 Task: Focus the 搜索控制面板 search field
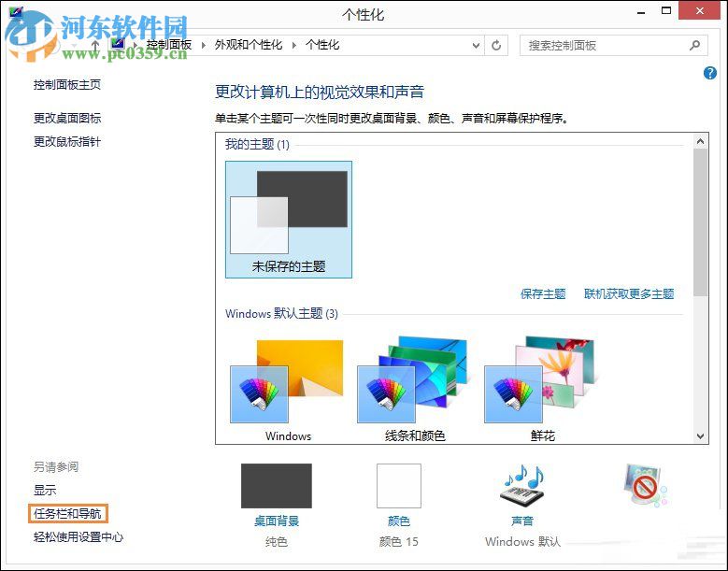tap(614, 46)
